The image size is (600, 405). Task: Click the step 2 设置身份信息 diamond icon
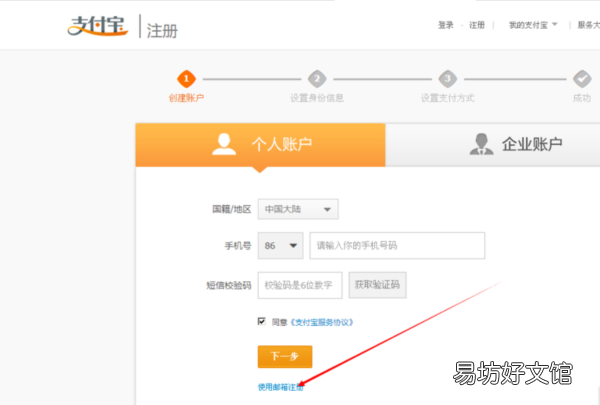(317, 79)
